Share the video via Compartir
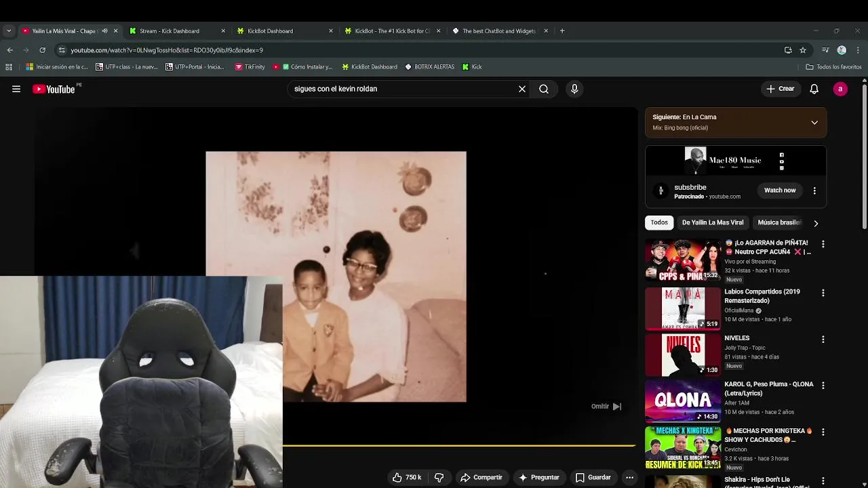This screenshot has width=868, height=488. click(481, 477)
